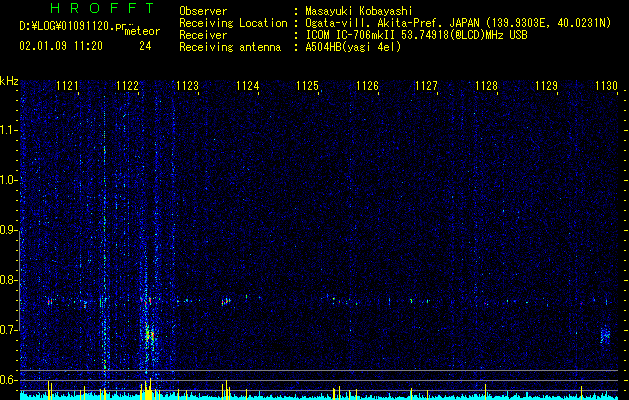Click the 1123 time axis marker
The image size is (629, 400).
pyautogui.click(x=187, y=85)
